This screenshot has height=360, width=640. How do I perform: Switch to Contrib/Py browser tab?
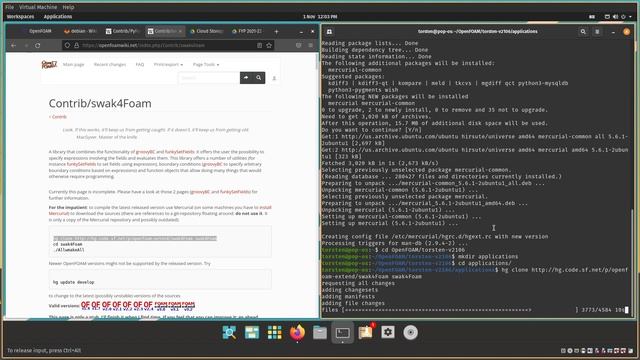(x=122, y=31)
